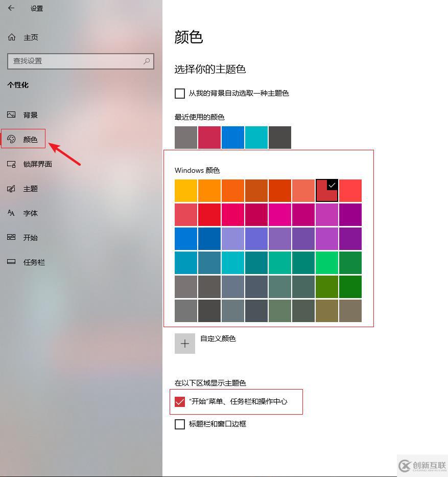Click the search magnifier in 查找设置 box

point(147,61)
